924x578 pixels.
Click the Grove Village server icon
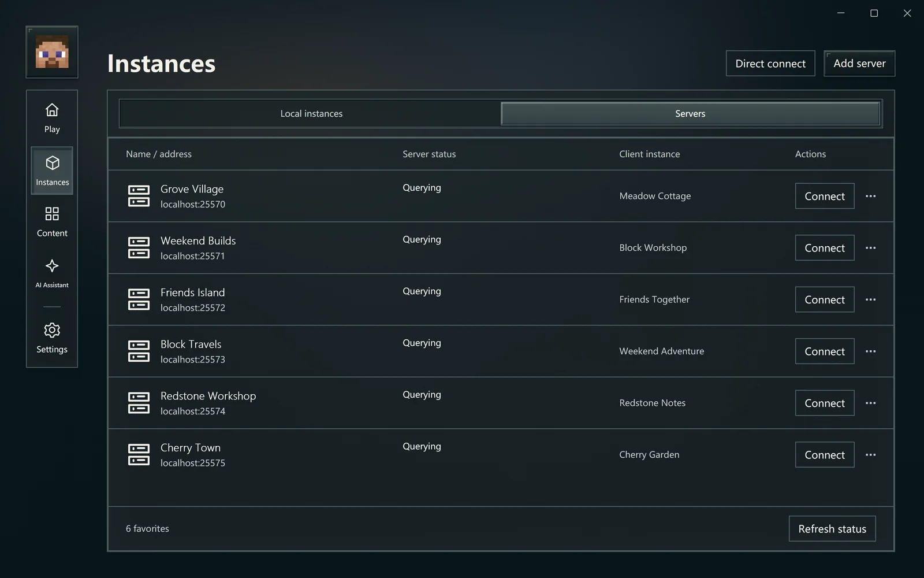pos(139,196)
